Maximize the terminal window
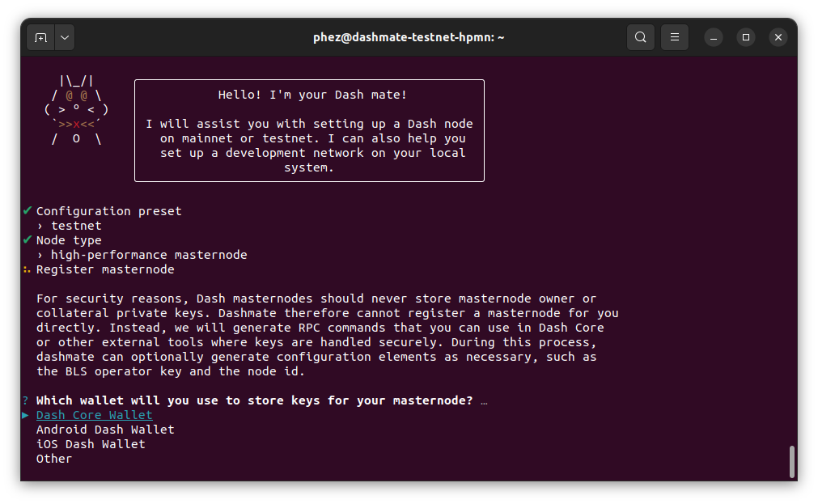The width and height of the screenshot is (818, 504). (746, 37)
